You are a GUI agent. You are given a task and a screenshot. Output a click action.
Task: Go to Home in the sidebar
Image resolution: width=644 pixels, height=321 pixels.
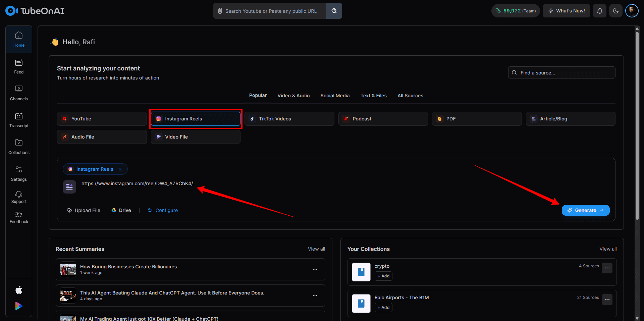point(19,39)
